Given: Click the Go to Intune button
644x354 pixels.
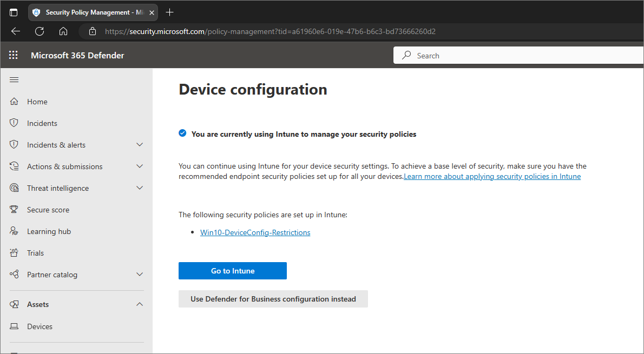Looking at the screenshot, I should 233,271.
